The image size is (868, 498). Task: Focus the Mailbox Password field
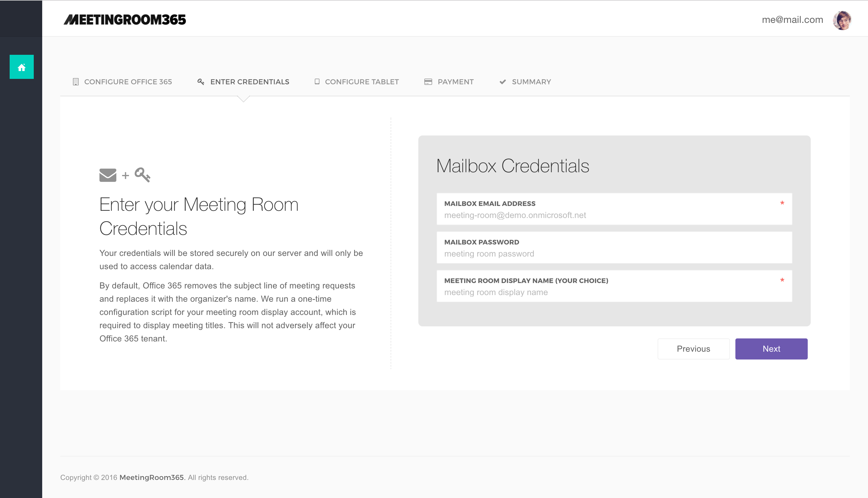pyautogui.click(x=614, y=247)
